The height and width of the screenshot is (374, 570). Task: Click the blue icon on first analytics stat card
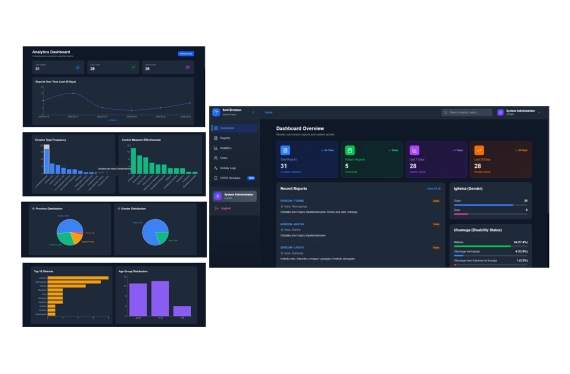77,68
